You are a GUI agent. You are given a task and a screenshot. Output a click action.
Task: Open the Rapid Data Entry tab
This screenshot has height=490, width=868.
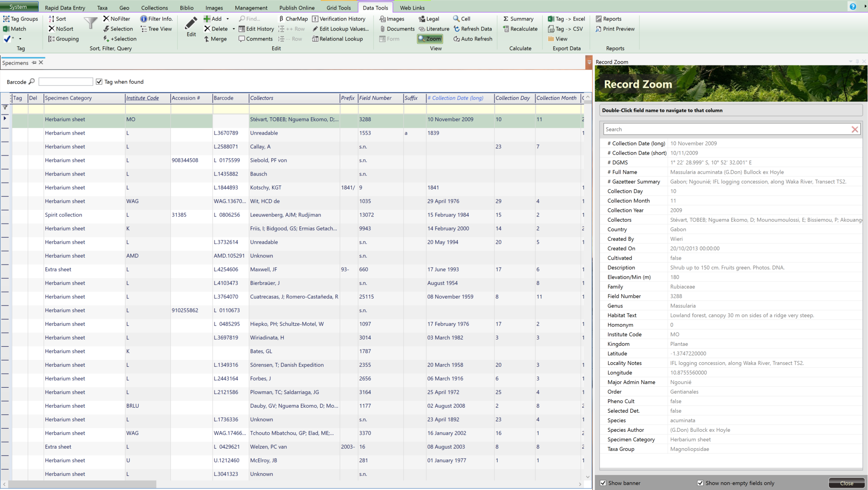[65, 8]
